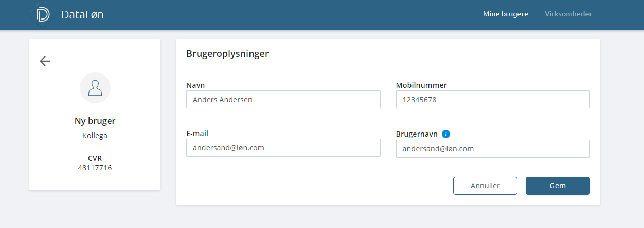The width and height of the screenshot is (644, 228).
Task: Click the DataLøn brand name text
Action: click(82, 15)
